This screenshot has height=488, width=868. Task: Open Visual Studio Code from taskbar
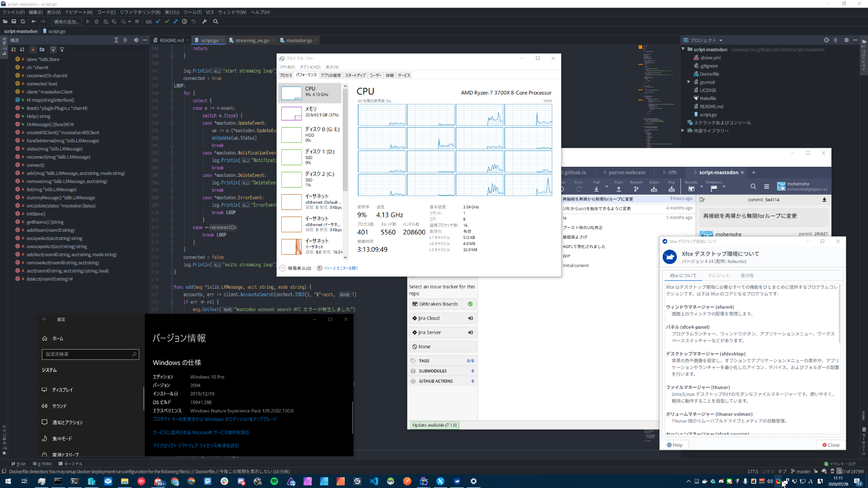[374, 481]
